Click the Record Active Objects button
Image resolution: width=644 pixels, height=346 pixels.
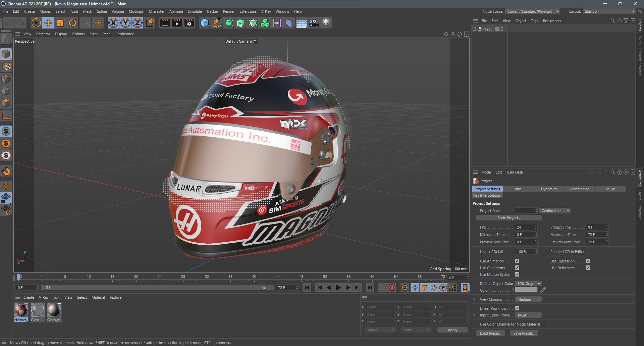coord(382,288)
